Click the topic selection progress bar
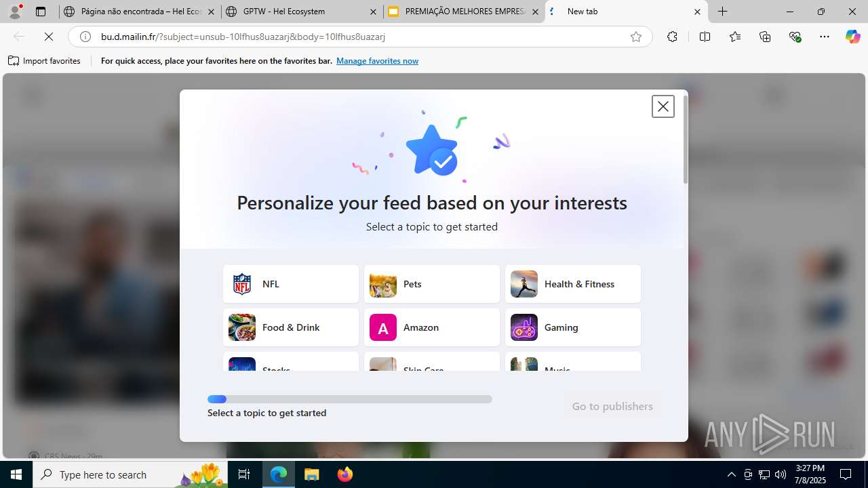The image size is (868, 488). click(350, 399)
